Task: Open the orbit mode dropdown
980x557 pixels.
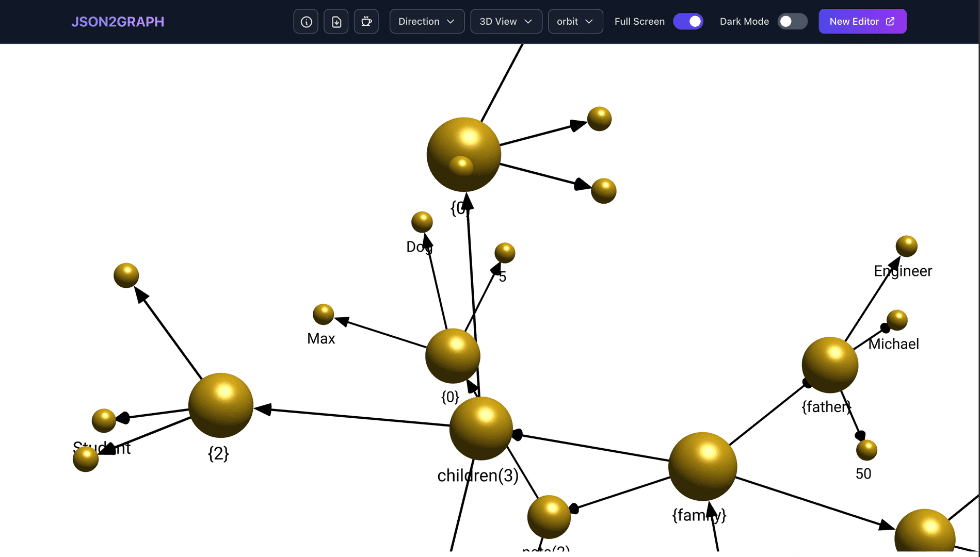Action: 575,21
